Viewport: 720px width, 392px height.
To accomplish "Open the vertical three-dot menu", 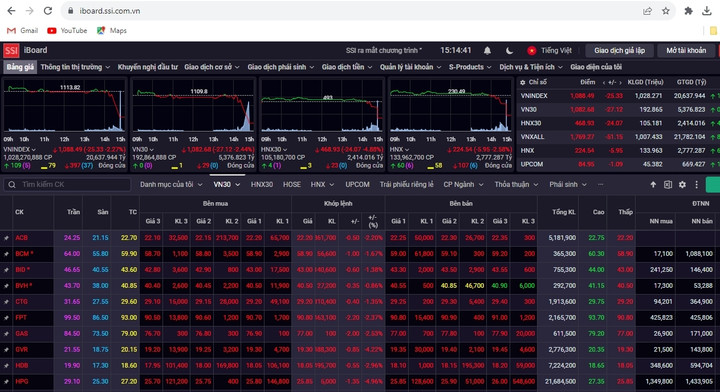I will coord(697,185).
